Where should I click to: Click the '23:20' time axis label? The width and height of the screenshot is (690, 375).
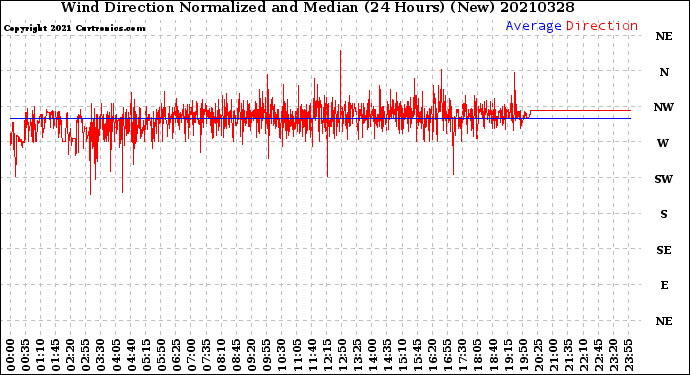click(613, 355)
